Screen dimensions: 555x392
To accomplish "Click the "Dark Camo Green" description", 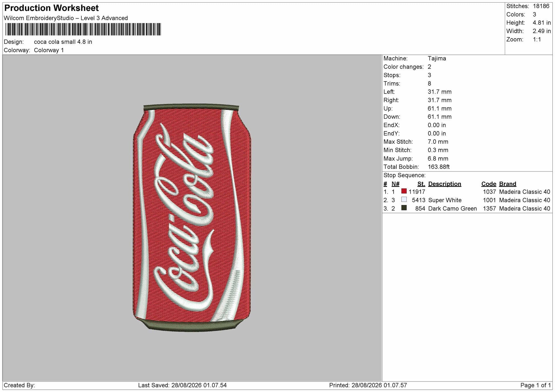I will (452, 209).
